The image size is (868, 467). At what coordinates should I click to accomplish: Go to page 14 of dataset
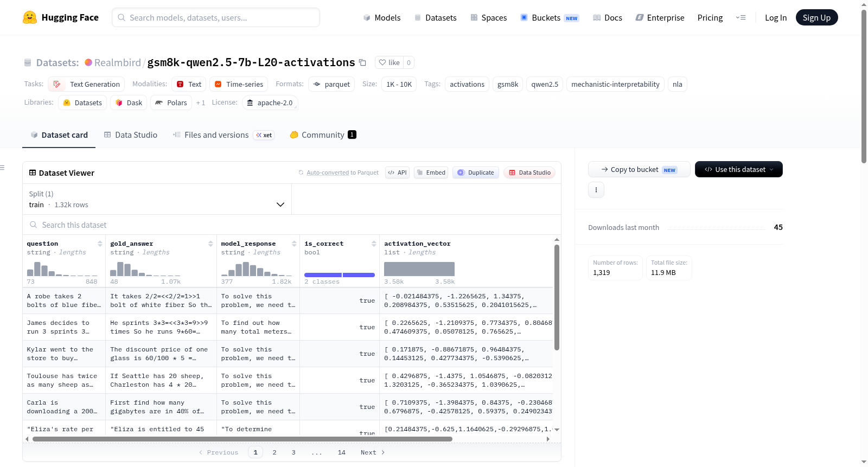(x=342, y=452)
